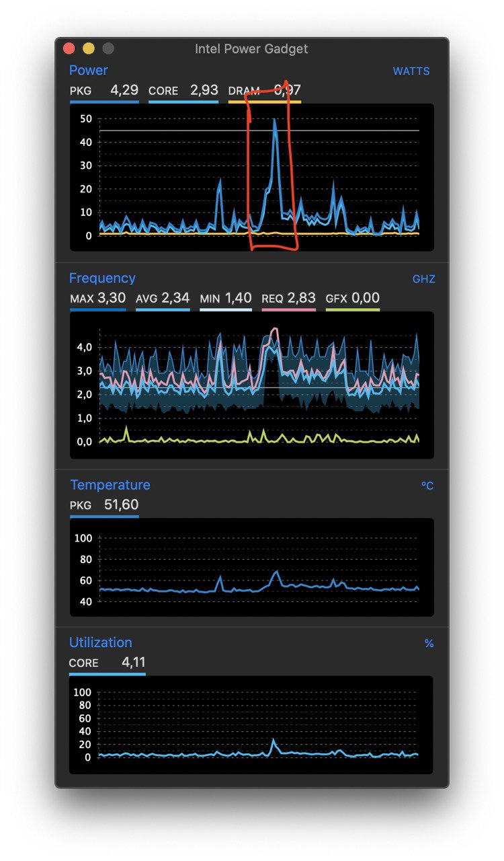504x861 pixels.
Task: Select the CORE utilization value 4,11
Action: pos(134,663)
